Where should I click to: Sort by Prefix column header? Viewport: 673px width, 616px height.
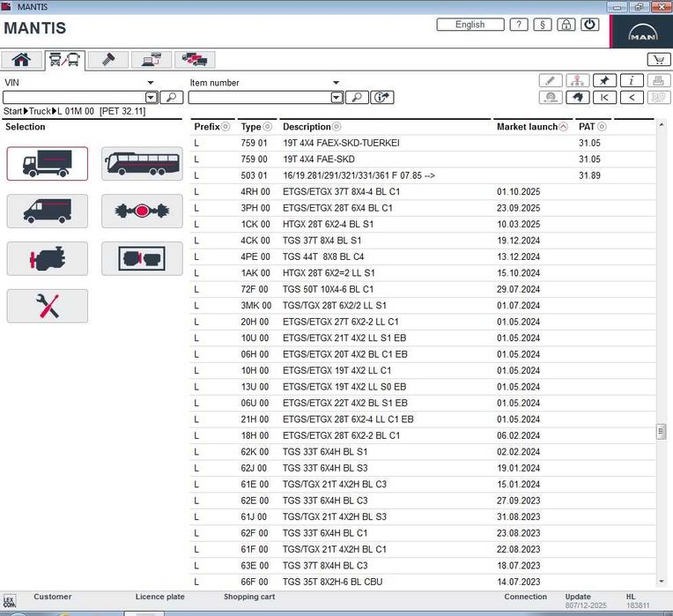pyautogui.click(x=212, y=127)
